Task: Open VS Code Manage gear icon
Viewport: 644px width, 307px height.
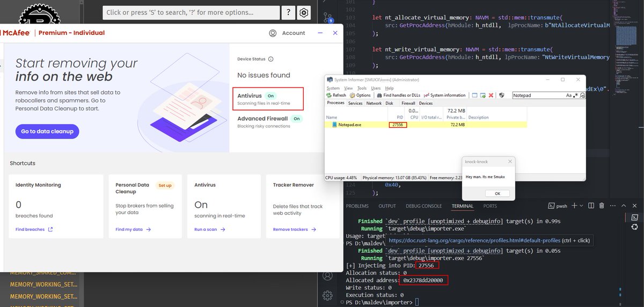Action: coord(328,295)
